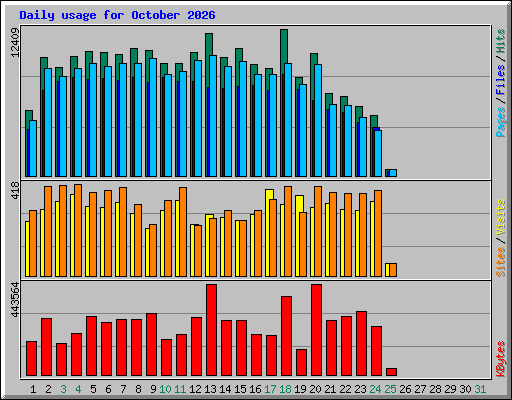Click the Hits legend label
The height and width of the screenshot is (400, 512).
(500, 41)
